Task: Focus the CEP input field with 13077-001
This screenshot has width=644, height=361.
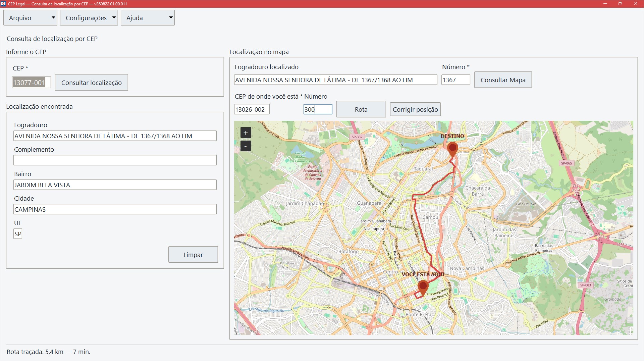Action: click(x=32, y=83)
